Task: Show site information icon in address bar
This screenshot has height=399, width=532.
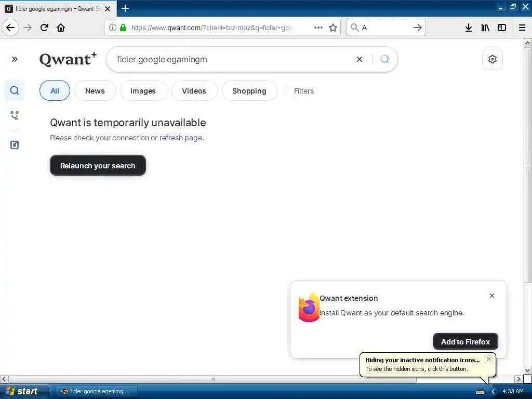Action: click(x=113, y=28)
